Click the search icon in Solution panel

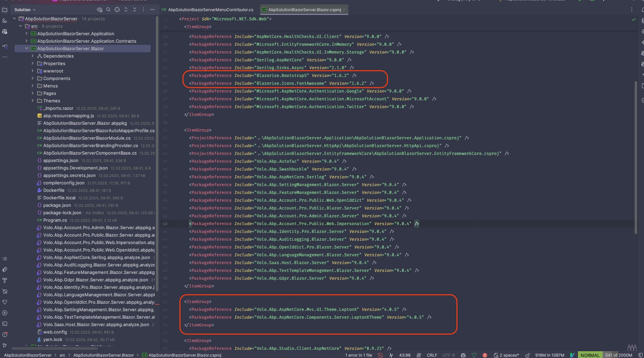click(108, 9)
